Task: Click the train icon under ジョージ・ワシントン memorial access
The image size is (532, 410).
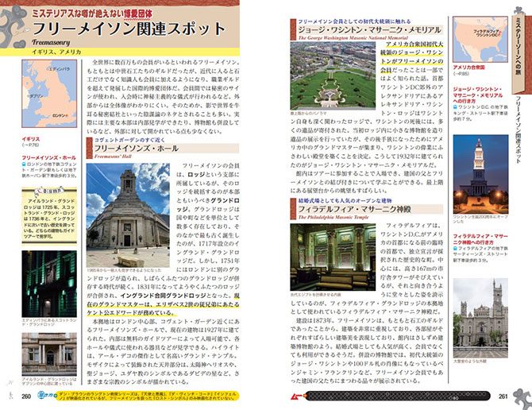Action: click(455, 106)
